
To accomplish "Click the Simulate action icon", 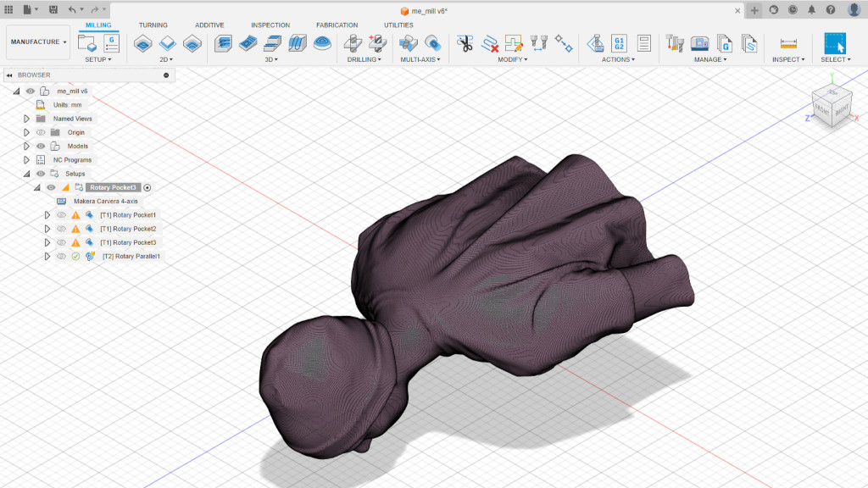I will tap(596, 43).
